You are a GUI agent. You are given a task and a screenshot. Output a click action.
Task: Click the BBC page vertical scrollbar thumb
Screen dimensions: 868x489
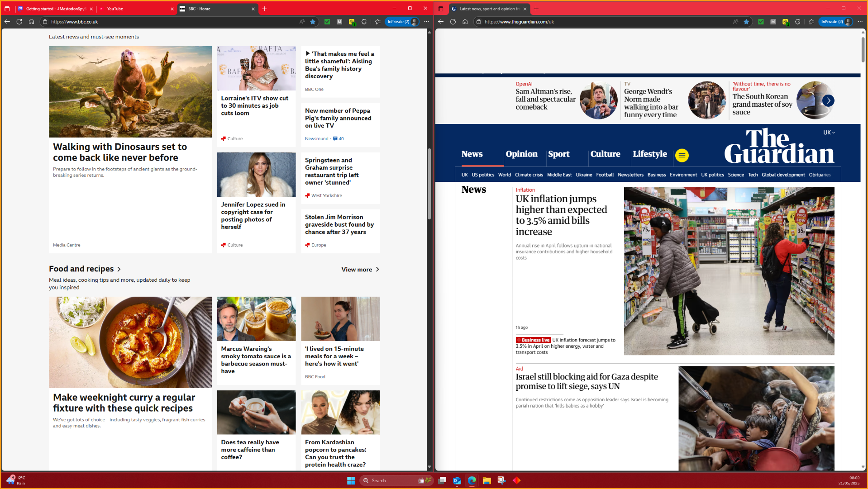(429, 184)
